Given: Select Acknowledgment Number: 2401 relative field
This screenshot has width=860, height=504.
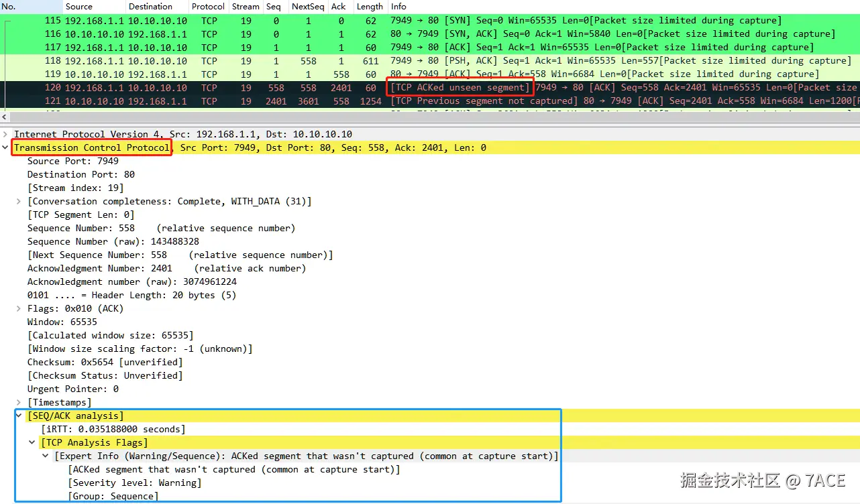Looking at the screenshot, I should tap(166, 268).
